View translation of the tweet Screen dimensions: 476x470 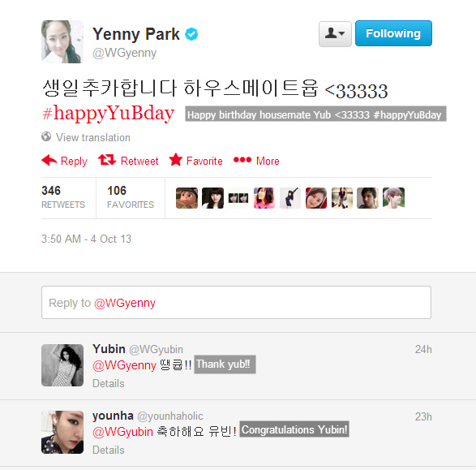pos(93,137)
